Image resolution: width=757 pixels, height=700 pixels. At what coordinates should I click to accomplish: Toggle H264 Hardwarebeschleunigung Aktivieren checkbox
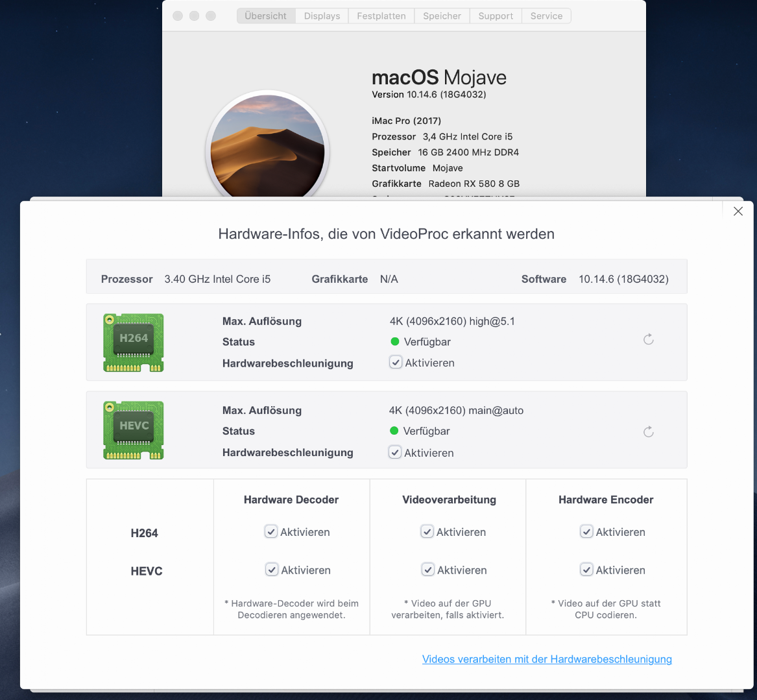pyautogui.click(x=396, y=362)
